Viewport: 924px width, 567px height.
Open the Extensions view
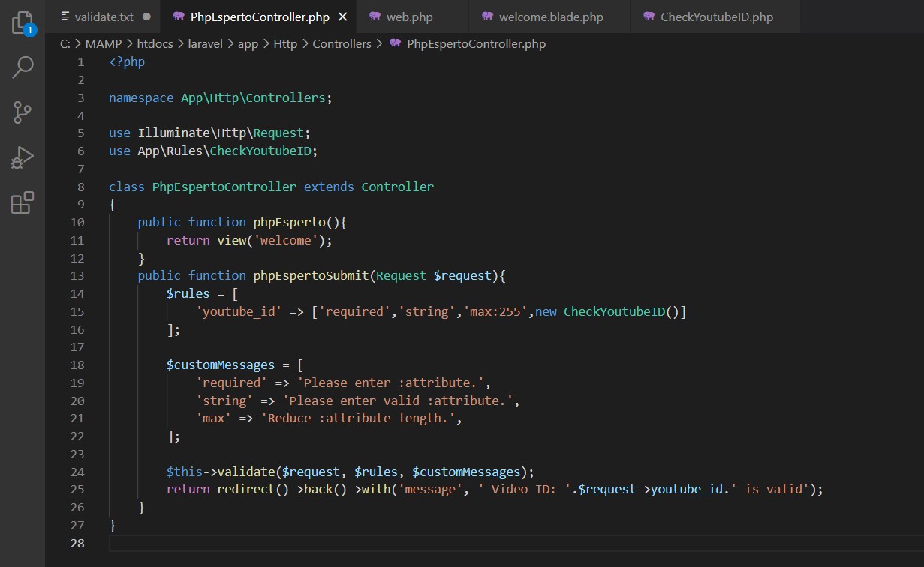(23, 202)
